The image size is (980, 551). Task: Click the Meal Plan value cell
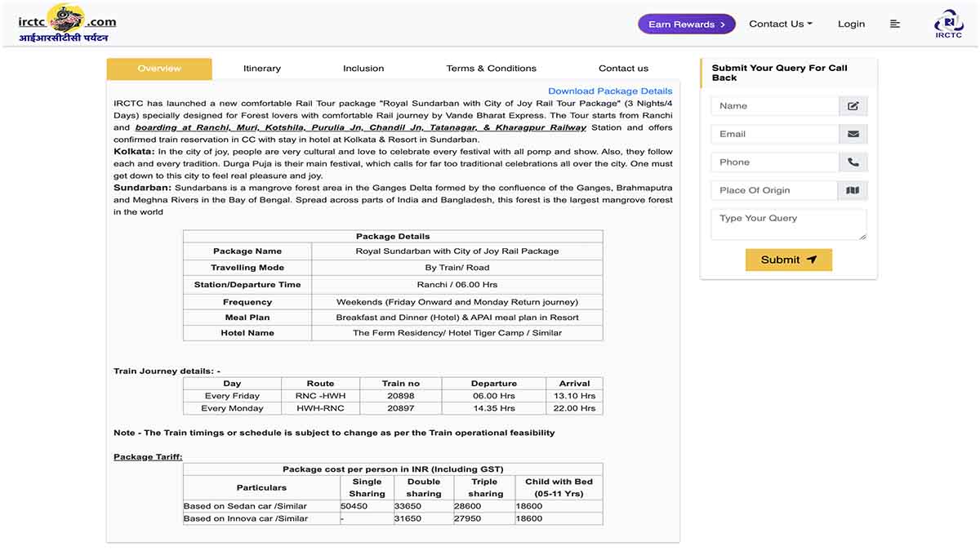click(x=457, y=318)
